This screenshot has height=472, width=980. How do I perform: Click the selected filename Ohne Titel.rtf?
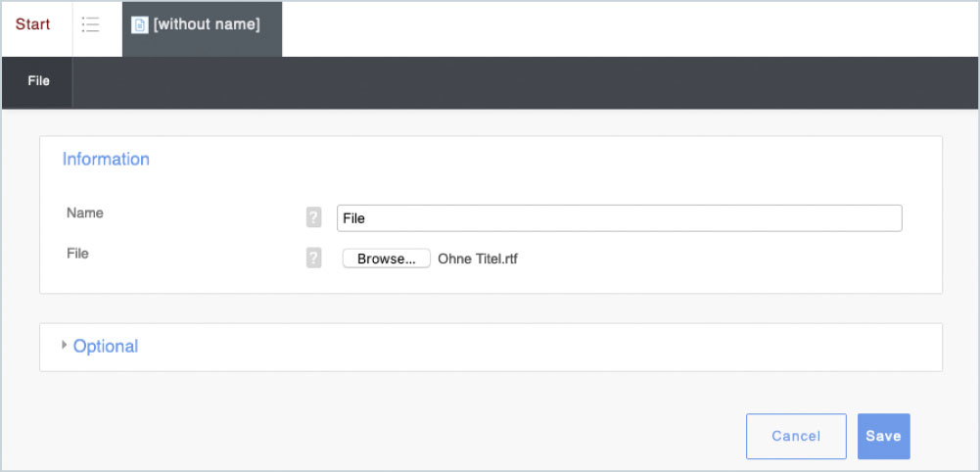(x=478, y=259)
